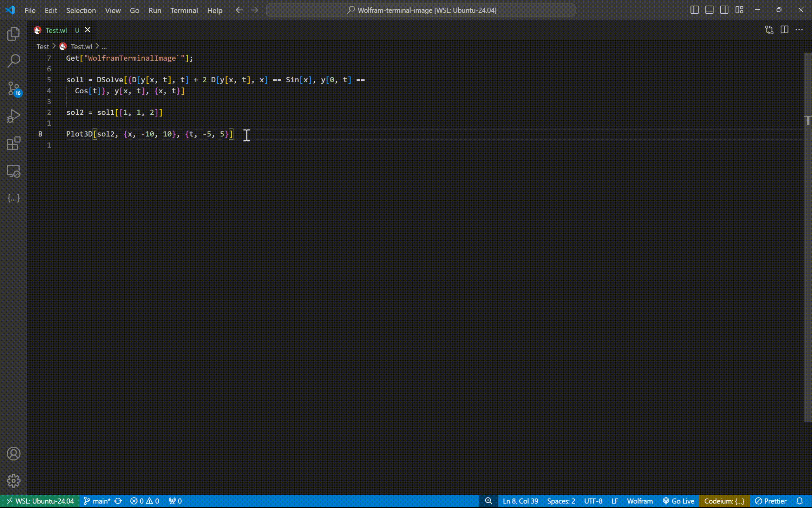Toggle the Secondary Side Bar

click(x=724, y=10)
